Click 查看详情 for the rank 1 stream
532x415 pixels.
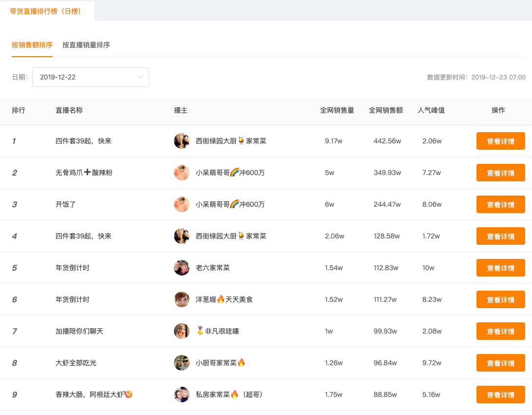click(500, 141)
